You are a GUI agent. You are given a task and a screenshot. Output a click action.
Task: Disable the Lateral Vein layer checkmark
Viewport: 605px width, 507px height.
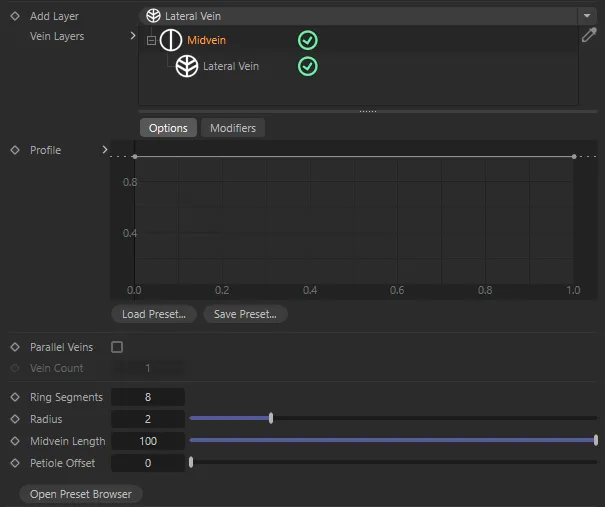[308, 66]
